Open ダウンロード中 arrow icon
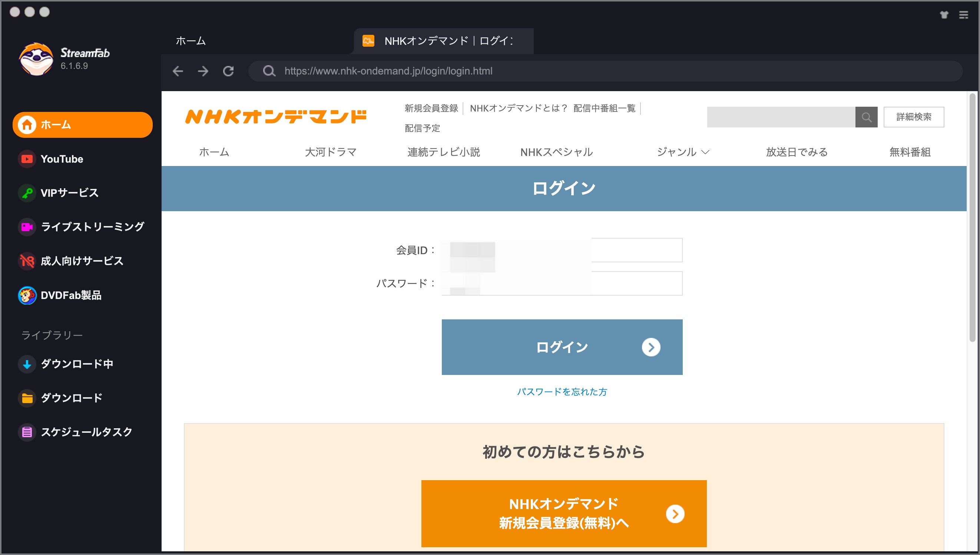980x555 pixels. 27,364
